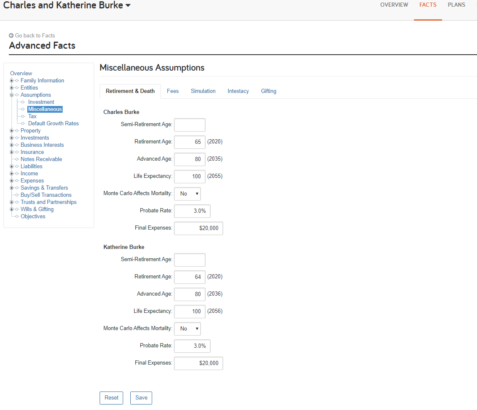Click the Go back to Facts arrow icon

(x=11, y=35)
